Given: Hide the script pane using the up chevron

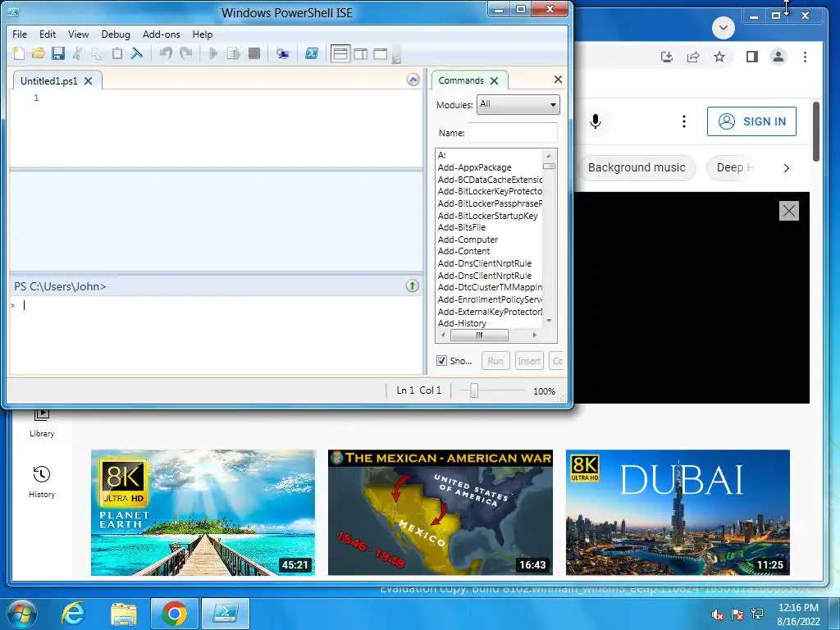Looking at the screenshot, I should pos(413,80).
